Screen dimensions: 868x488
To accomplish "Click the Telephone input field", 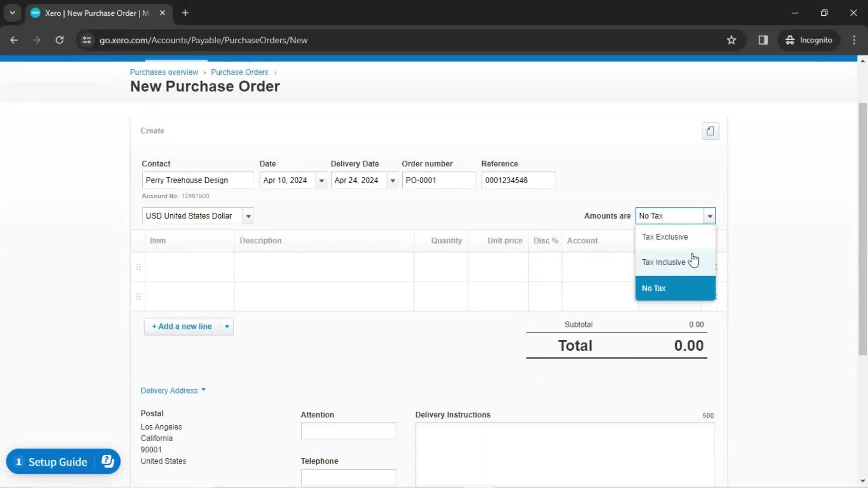I will pyautogui.click(x=349, y=478).
